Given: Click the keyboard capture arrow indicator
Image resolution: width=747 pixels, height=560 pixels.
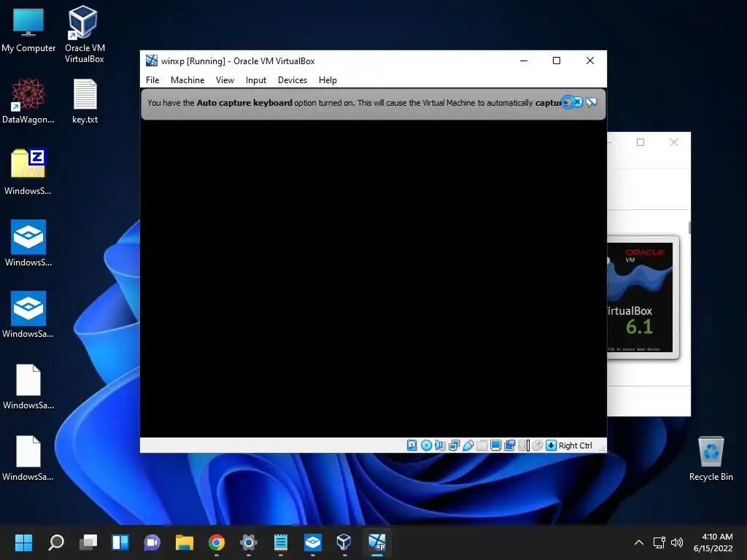Looking at the screenshot, I should [x=551, y=446].
